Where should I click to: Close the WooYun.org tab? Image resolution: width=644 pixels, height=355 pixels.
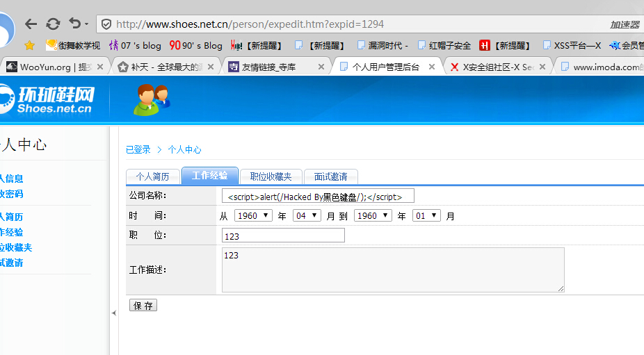point(100,67)
